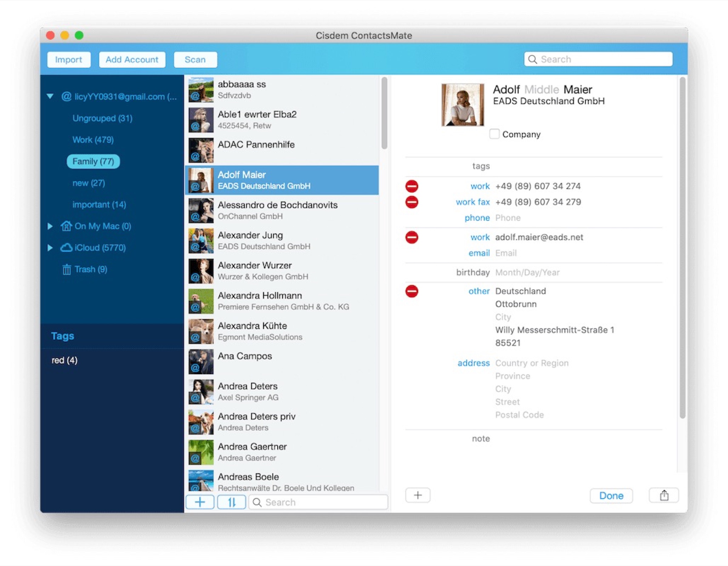Enable the Company checkbox
The image size is (728, 566).
tap(495, 134)
